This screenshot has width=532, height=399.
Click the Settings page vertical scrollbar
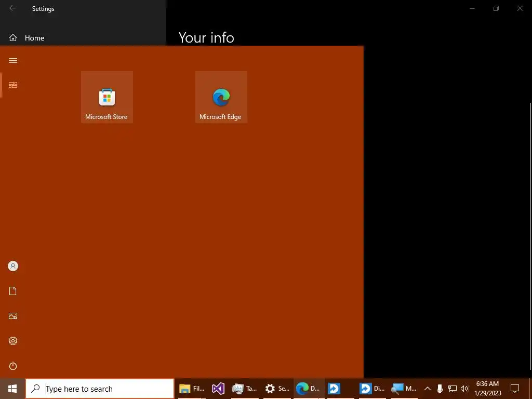[530, 236]
